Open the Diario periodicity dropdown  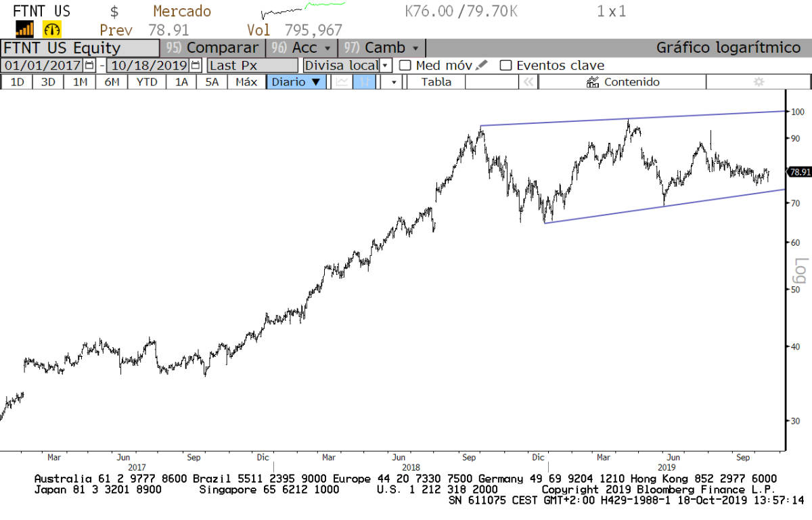tap(296, 82)
